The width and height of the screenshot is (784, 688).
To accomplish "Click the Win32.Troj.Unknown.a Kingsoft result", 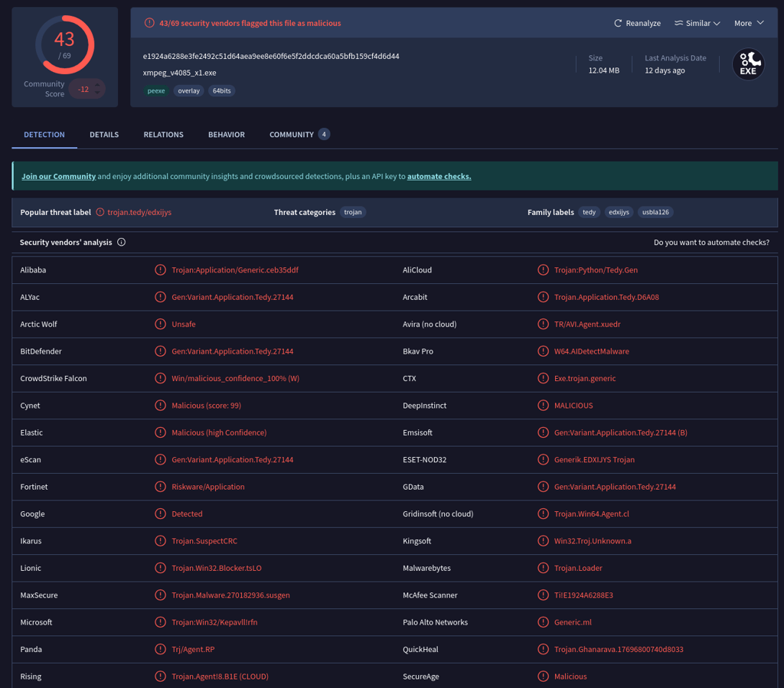I will click(x=593, y=540).
